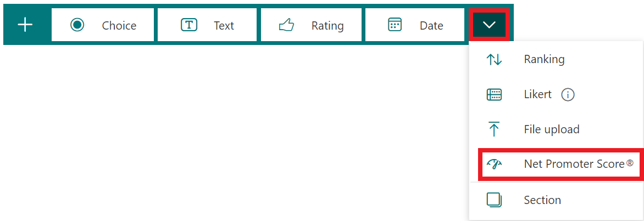Viewport: 644px width, 221px height.
Task: Add a Text question
Action: (207, 25)
